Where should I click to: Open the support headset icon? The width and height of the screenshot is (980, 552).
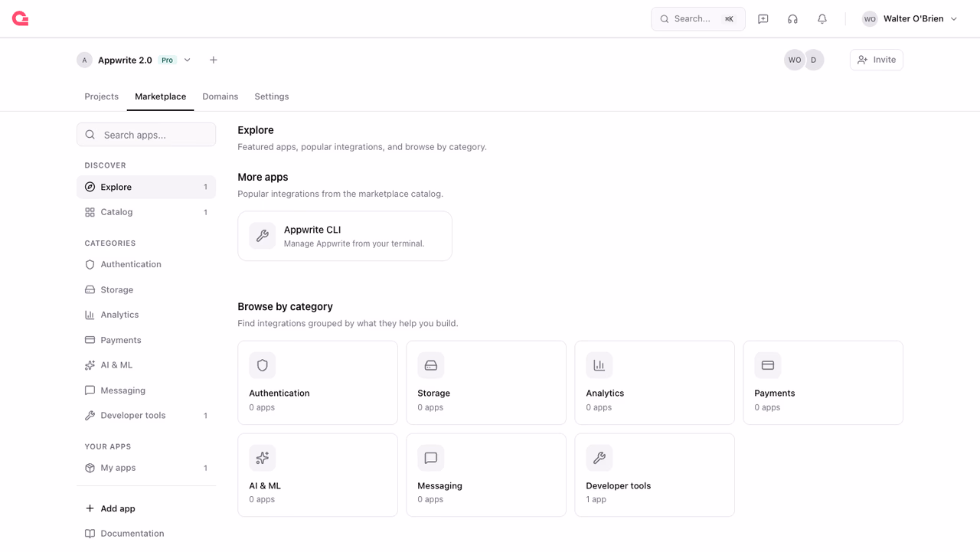(x=792, y=19)
